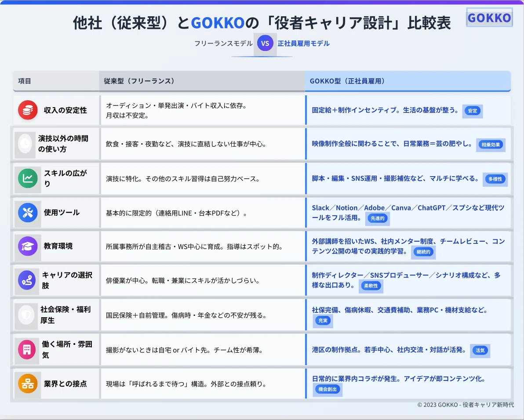The width and height of the screenshot is (524, 420).
Task: Click the pink building icon for 働く場所・雰囲気
Action: pyautogui.click(x=27, y=349)
